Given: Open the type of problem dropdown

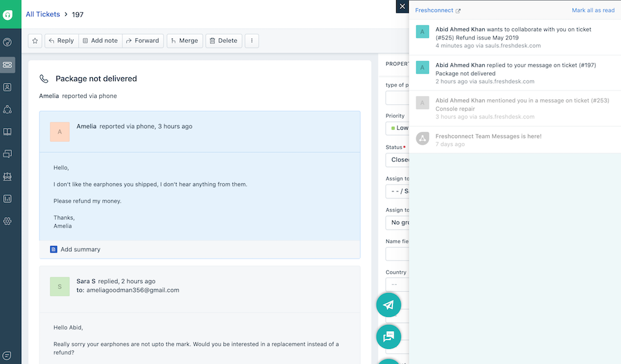Looking at the screenshot, I should 397,98.
